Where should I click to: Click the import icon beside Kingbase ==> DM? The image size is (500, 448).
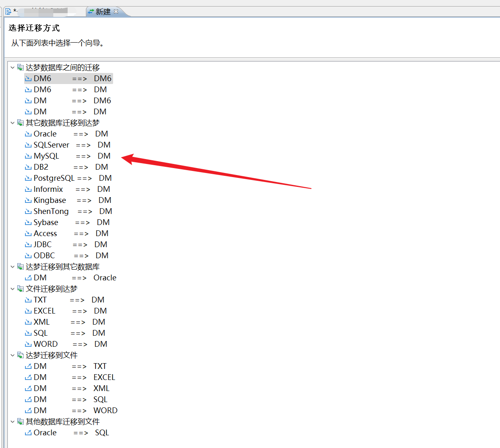[28, 200]
